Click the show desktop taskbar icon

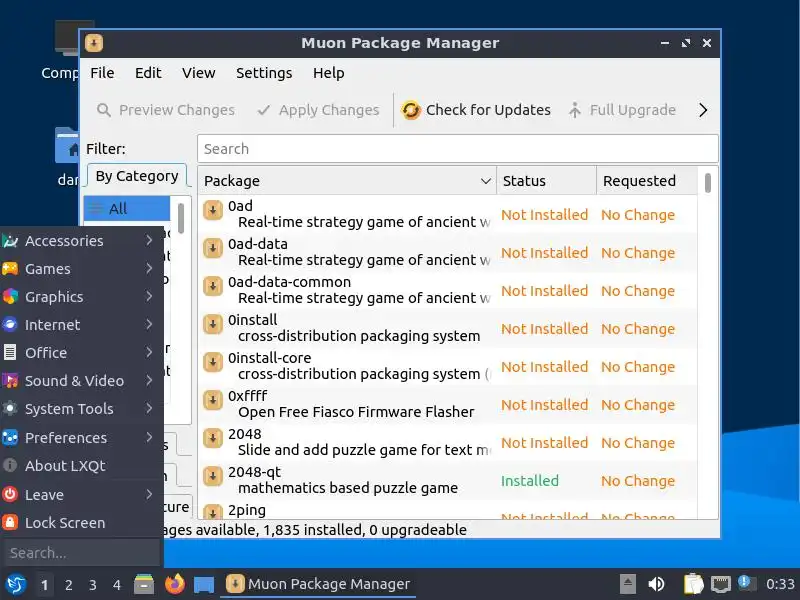[204, 585]
